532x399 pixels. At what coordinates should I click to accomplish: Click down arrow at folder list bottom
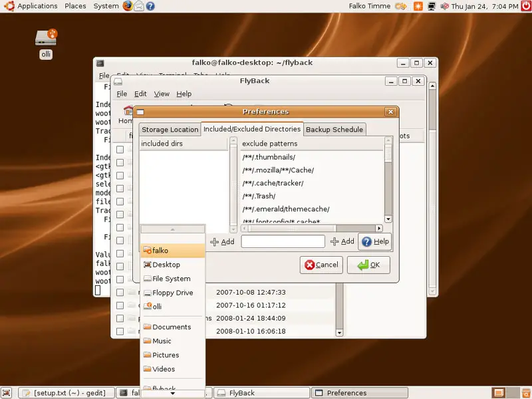(172, 394)
